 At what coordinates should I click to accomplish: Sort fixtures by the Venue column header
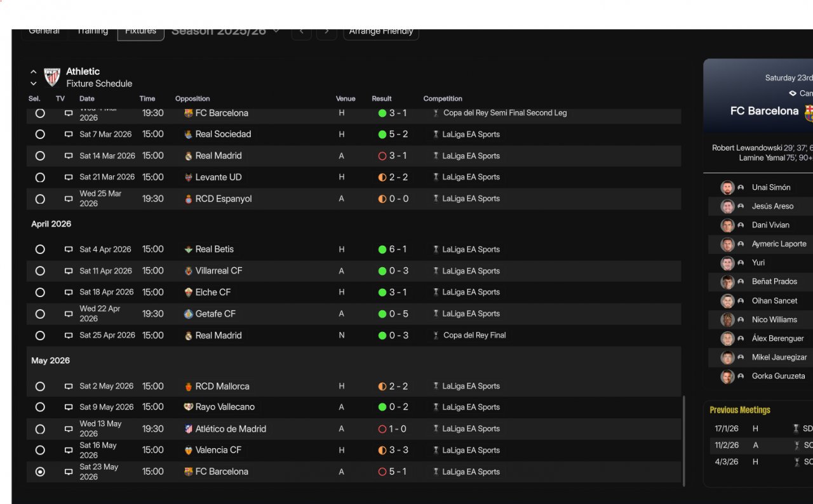(346, 99)
